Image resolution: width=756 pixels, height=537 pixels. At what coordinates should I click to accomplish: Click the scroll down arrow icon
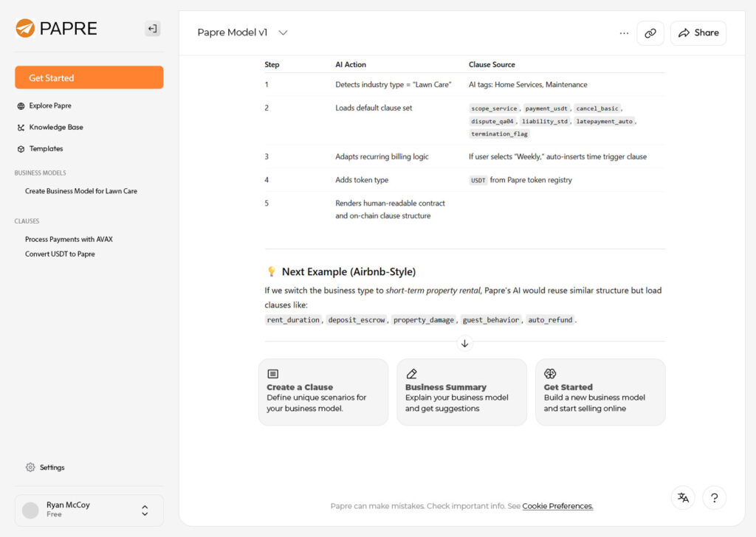pos(464,343)
